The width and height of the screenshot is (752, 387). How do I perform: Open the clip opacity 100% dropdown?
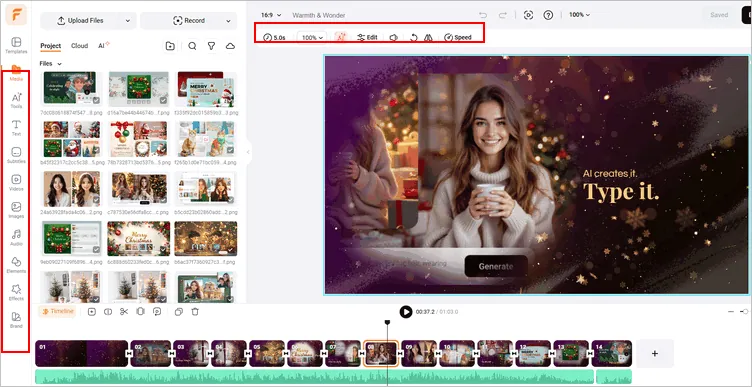pyautogui.click(x=312, y=37)
